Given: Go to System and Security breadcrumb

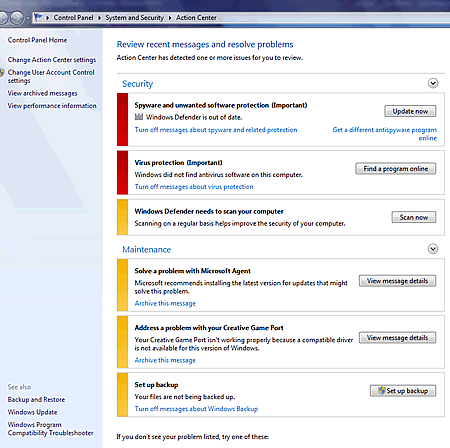Looking at the screenshot, I should [x=135, y=18].
